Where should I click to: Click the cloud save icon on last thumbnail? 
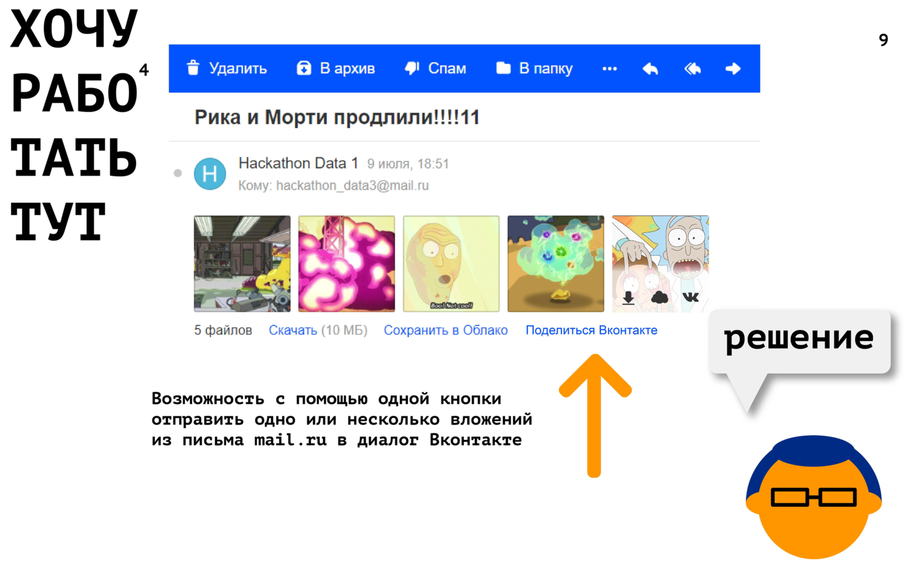click(x=660, y=298)
